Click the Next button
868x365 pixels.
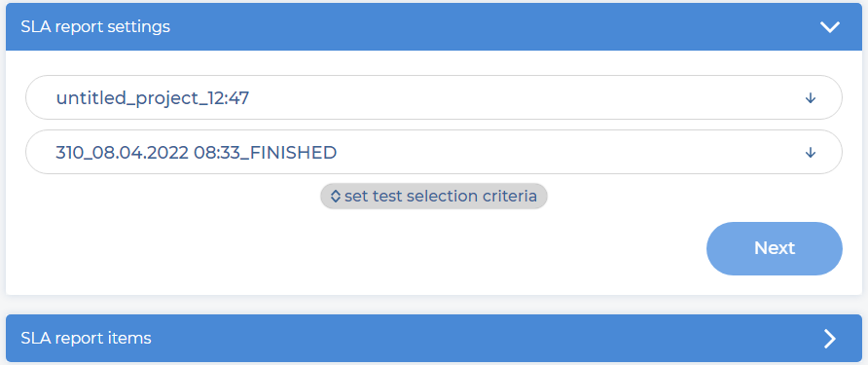point(775,249)
